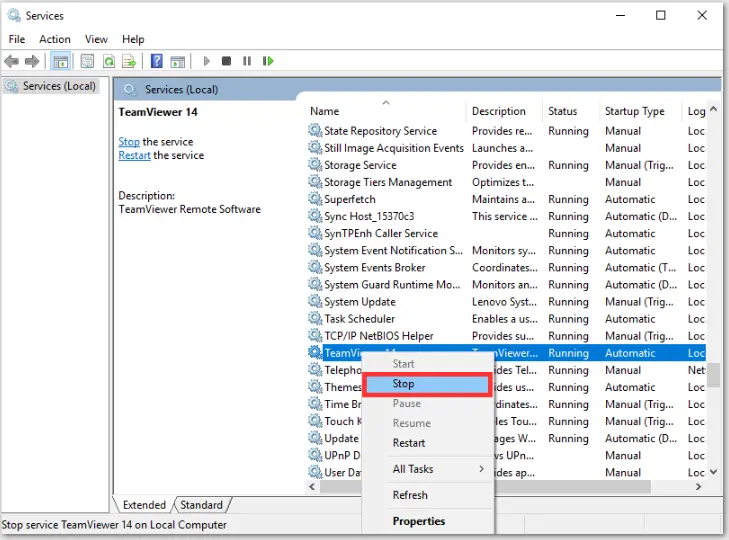This screenshot has width=729, height=540.
Task: Toggle the Show/Hide Console Tree icon
Action: coord(60,61)
